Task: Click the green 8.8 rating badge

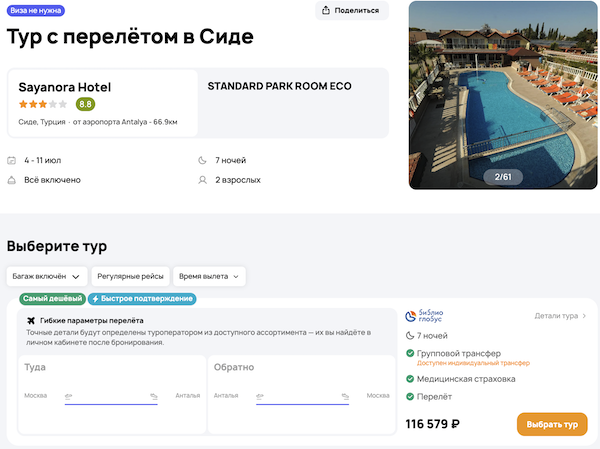Action: pyautogui.click(x=85, y=104)
